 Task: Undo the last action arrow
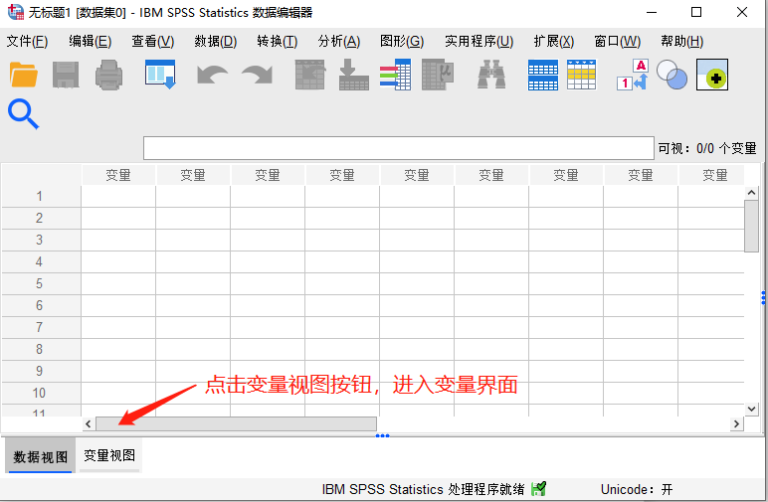click(x=212, y=75)
